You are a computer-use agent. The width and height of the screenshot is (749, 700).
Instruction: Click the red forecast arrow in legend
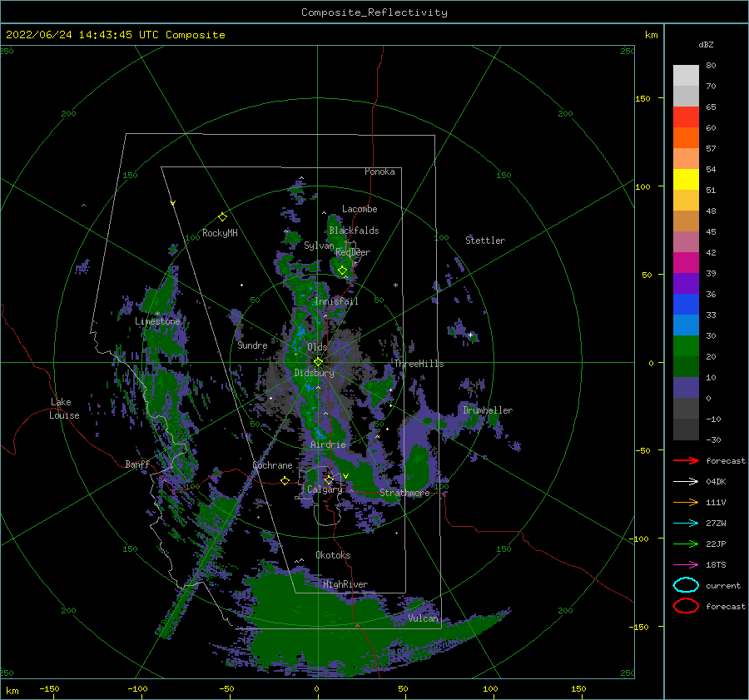click(686, 460)
